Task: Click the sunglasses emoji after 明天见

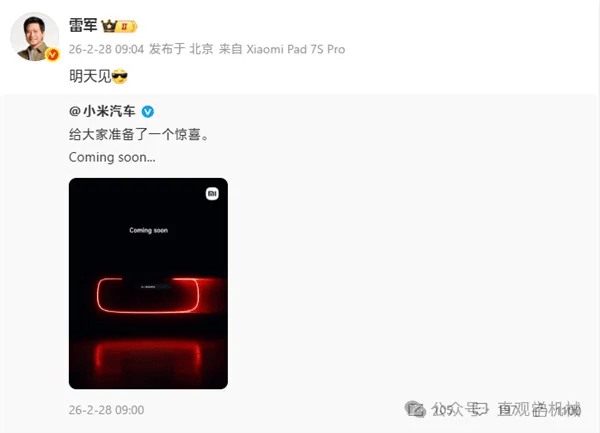Action: point(119,77)
